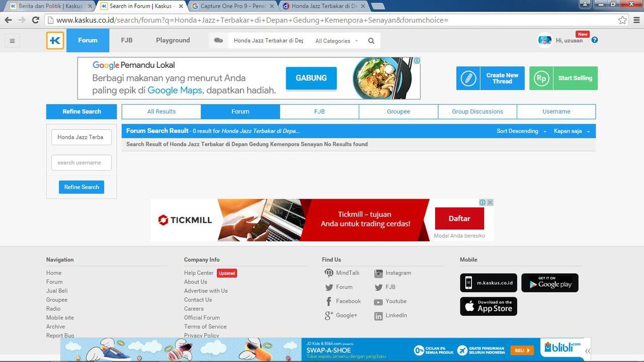Click the header search text field
This screenshot has width=644, height=362.
pyautogui.click(x=268, y=41)
